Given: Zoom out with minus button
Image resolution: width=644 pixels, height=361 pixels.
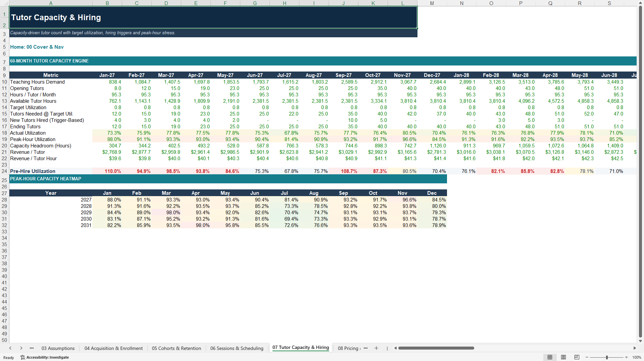Looking at the screenshot, I should click(x=587, y=357).
